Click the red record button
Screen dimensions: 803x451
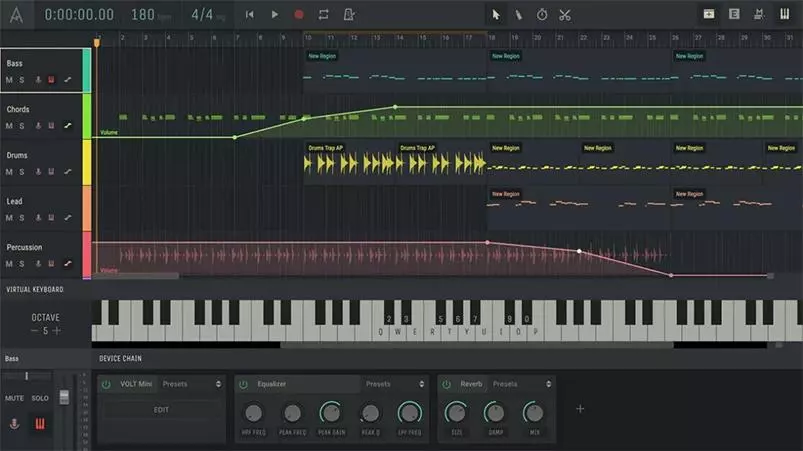coord(299,15)
